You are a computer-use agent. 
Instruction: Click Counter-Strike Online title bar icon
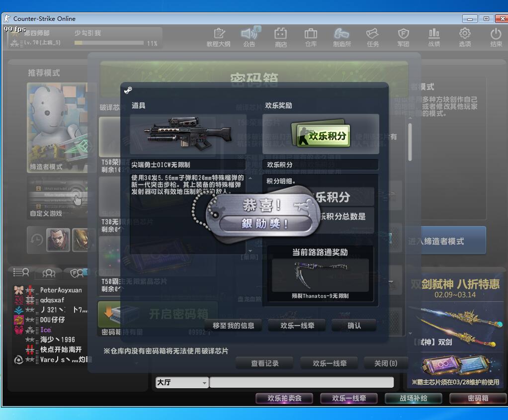point(7,18)
